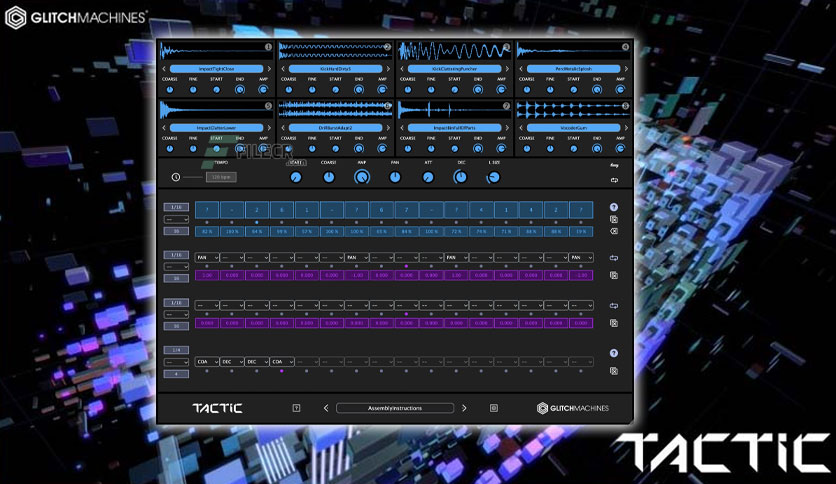Click the KickClatteringPuncher sample name bar

pos(454,69)
